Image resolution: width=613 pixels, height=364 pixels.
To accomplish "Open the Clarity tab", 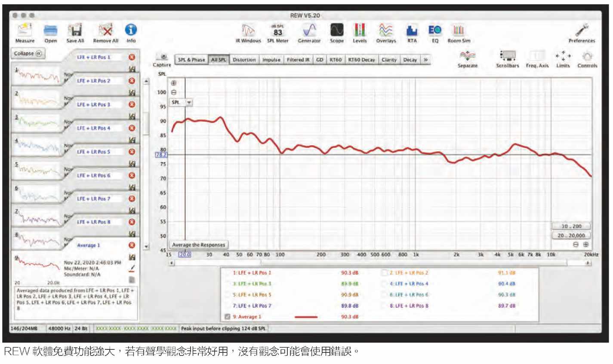I will [389, 60].
